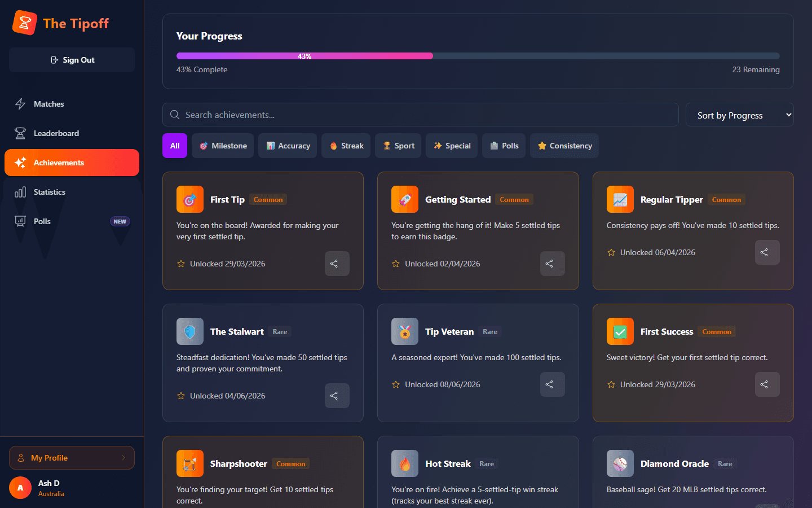Click the Common tag on Sharpshooter
This screenshot has width=812, height=508.
pyautogui.click(x=290, y=464)
